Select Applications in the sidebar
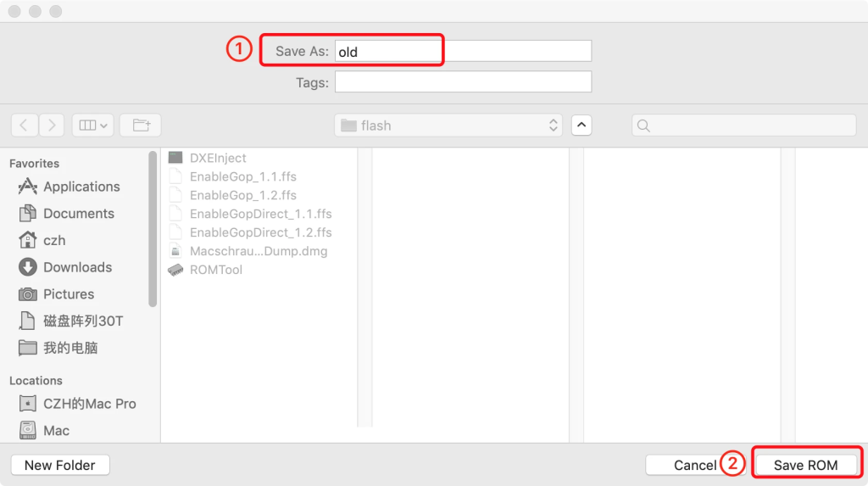The height and width of the screenshot is (486, 868). 81,187
